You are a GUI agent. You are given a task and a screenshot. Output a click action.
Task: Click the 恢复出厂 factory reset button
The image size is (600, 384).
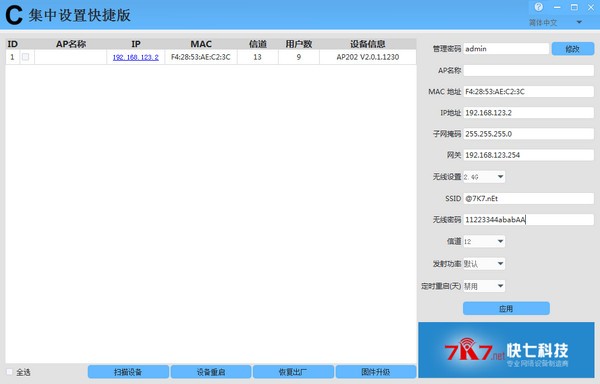click(293, 372)
